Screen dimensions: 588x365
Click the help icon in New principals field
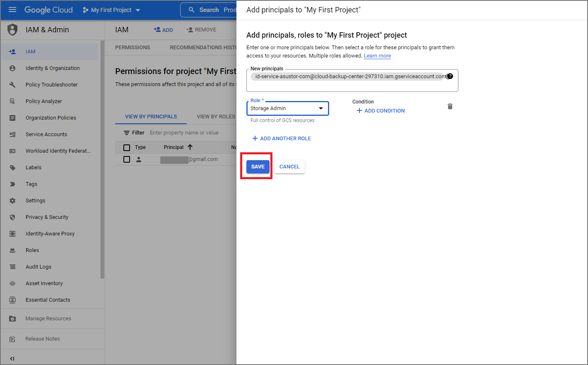pyautogui.click(x=450, y=76)
